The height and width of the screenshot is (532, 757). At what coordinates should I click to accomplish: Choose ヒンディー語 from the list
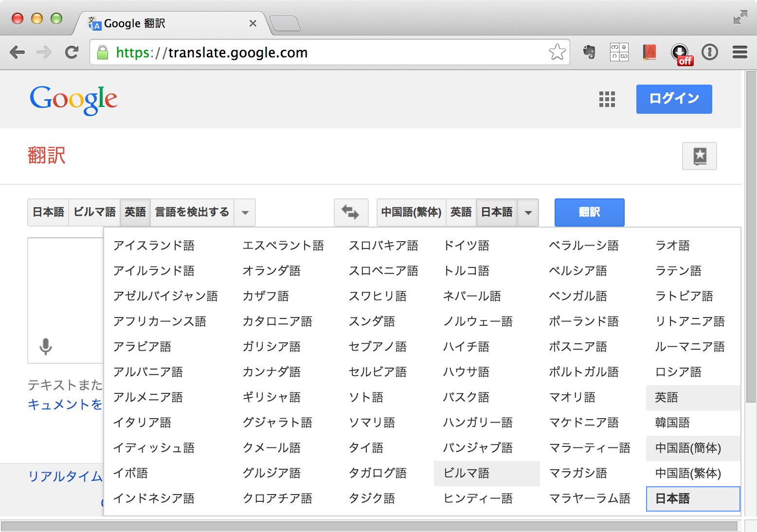point(478,498)
